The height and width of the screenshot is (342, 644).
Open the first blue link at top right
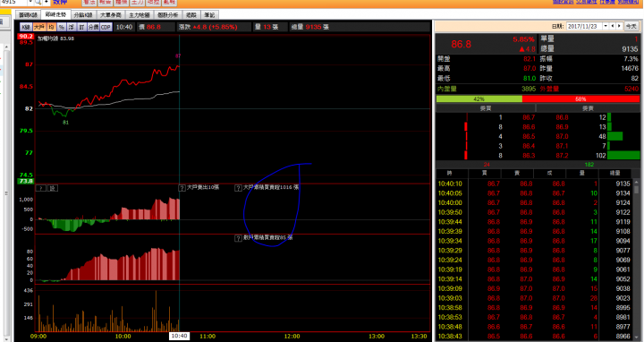click(563, 2)
